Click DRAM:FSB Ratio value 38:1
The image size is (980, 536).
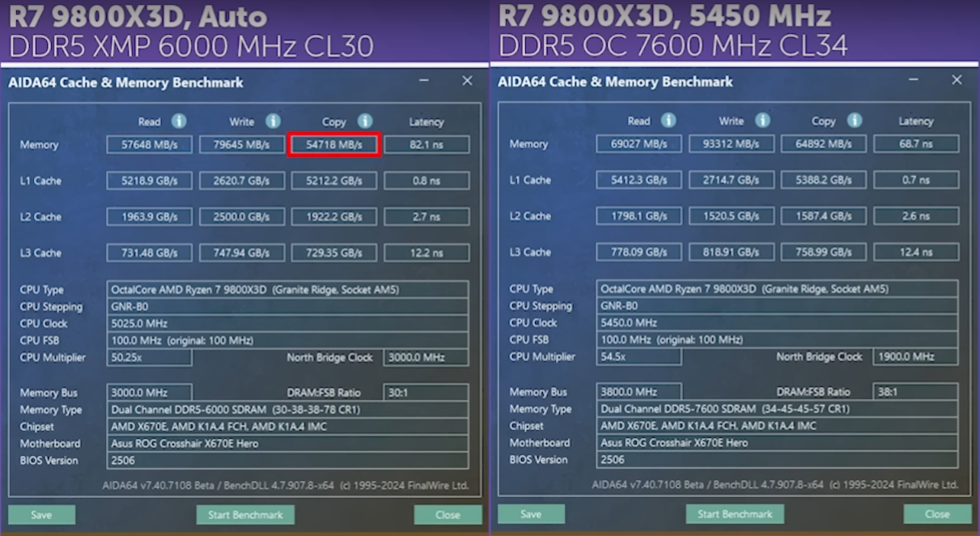(915, 392)
